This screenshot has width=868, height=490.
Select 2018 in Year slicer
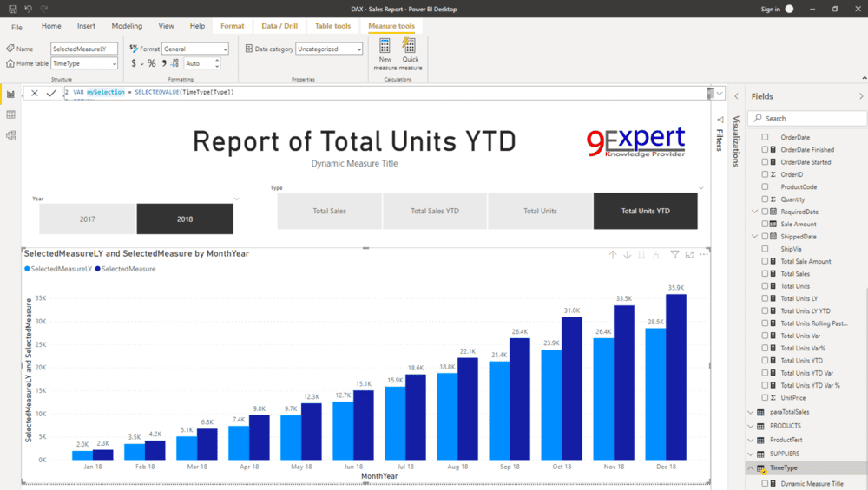coord(185,219)
